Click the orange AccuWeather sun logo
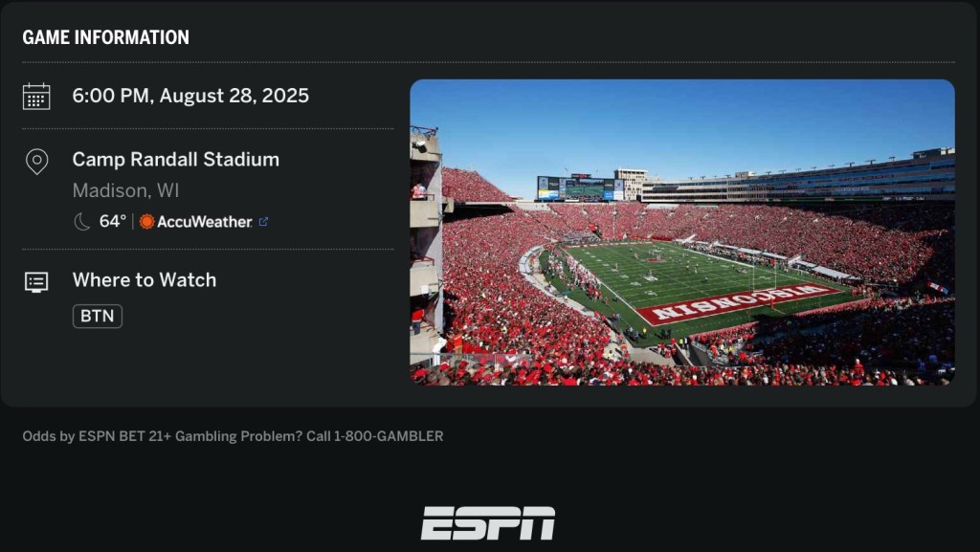The width and height of the screenshot is (980, 552). (x=146, y=222)
